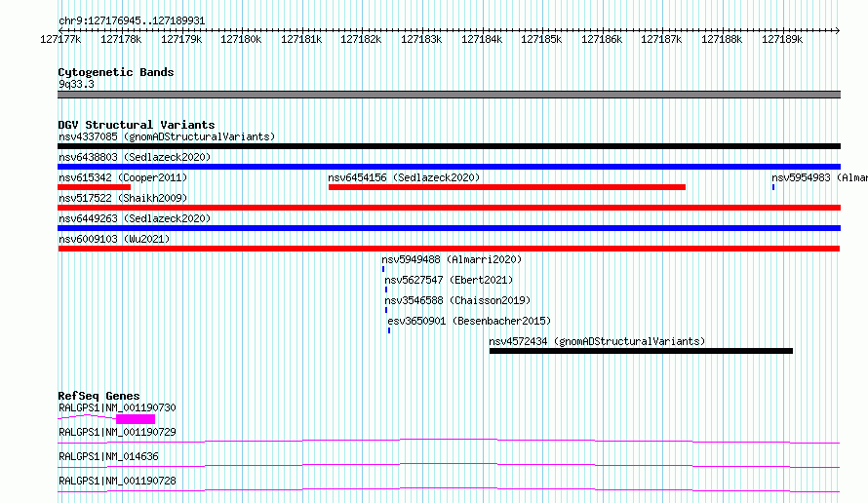Click the nsv3546588 Chaisson2019 blue marker
868x503 pixels.
coord(386,310)
